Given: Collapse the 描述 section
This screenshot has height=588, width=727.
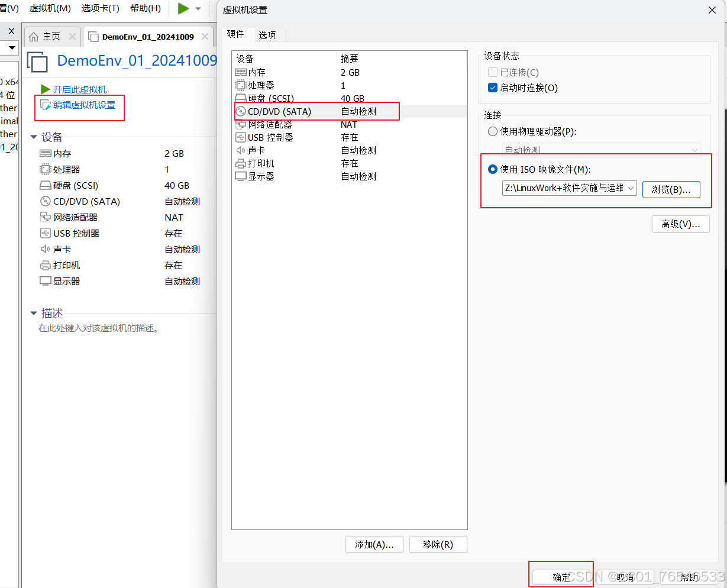Looking at the screenshot, I should point(34,314).
